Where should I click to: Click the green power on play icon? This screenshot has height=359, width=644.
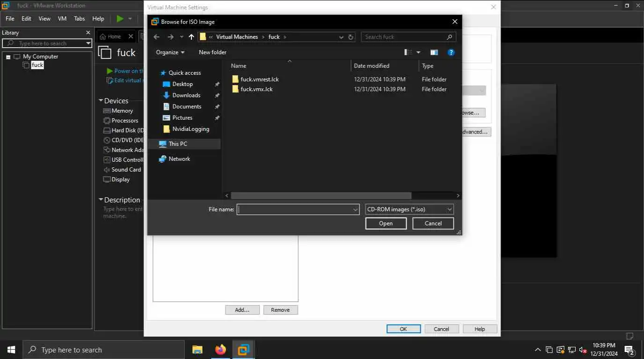120,19
